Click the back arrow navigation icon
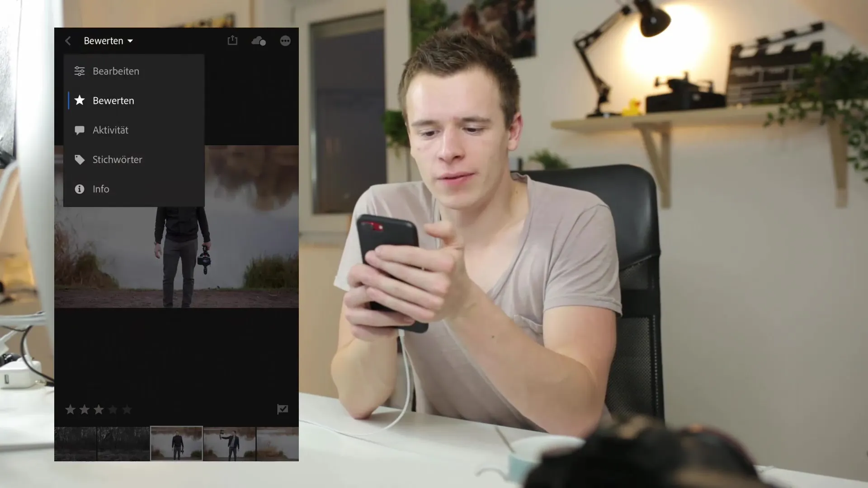The height and width of the screenshot is (488, 868). (x=68, y=41)
